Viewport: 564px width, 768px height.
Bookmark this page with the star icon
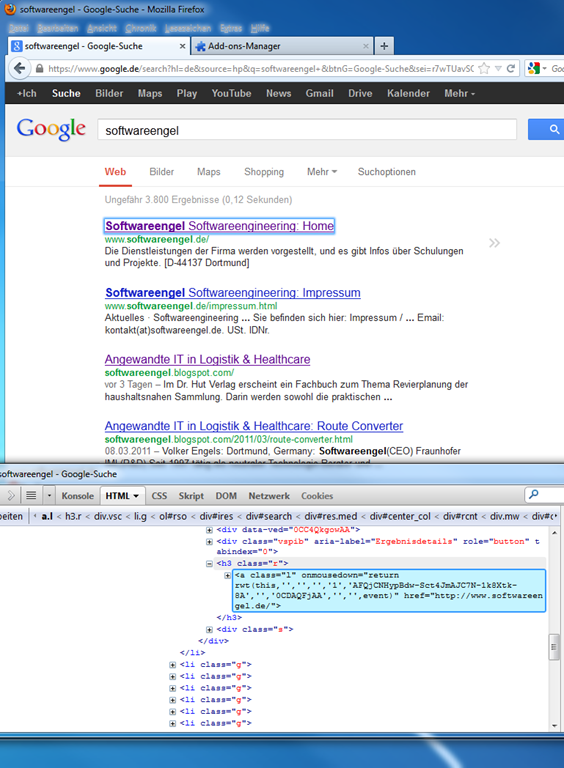[484, 69]
